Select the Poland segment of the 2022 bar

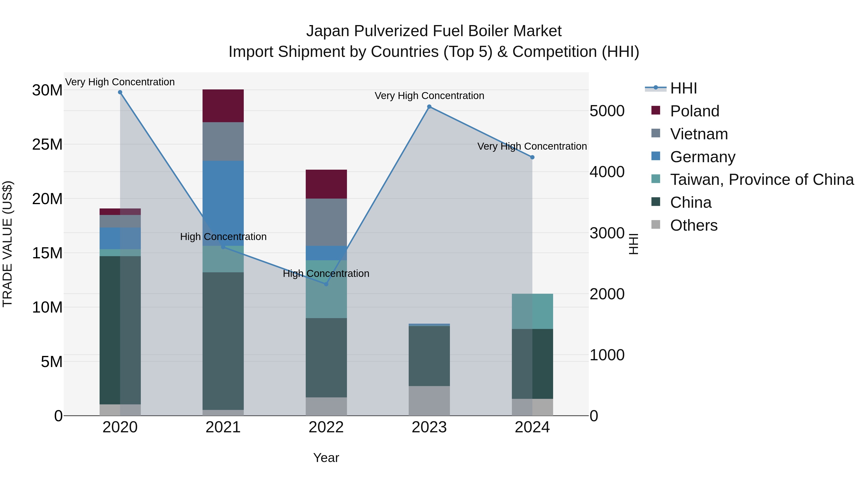coord(326,184)
